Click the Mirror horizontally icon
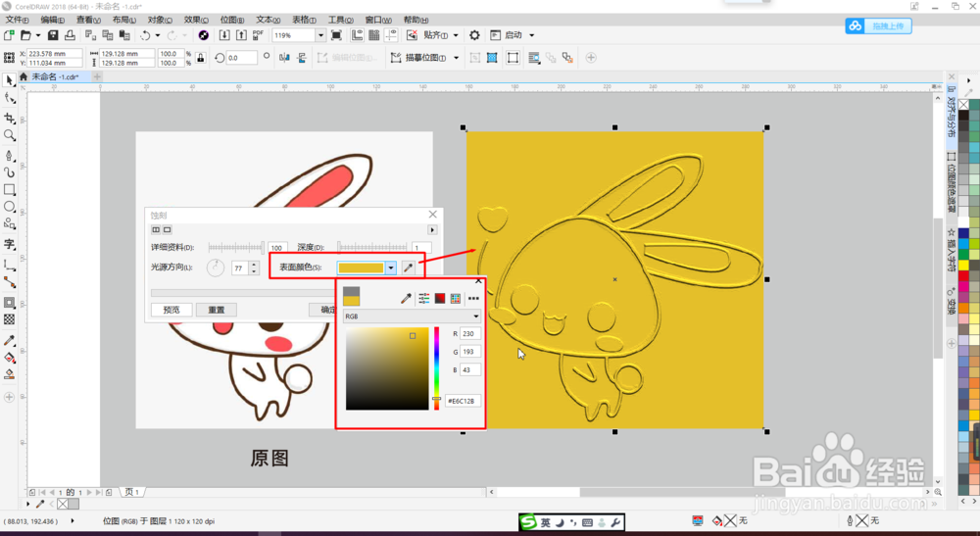The height and width of the screenshot is (536, 980). tap(284, 58)
